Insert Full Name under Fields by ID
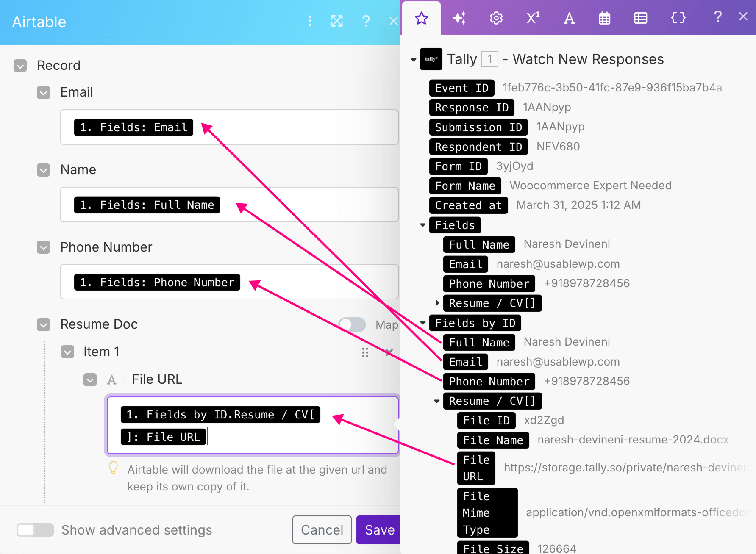The height and width of the screenshot is (554, 756). (479, 343)
